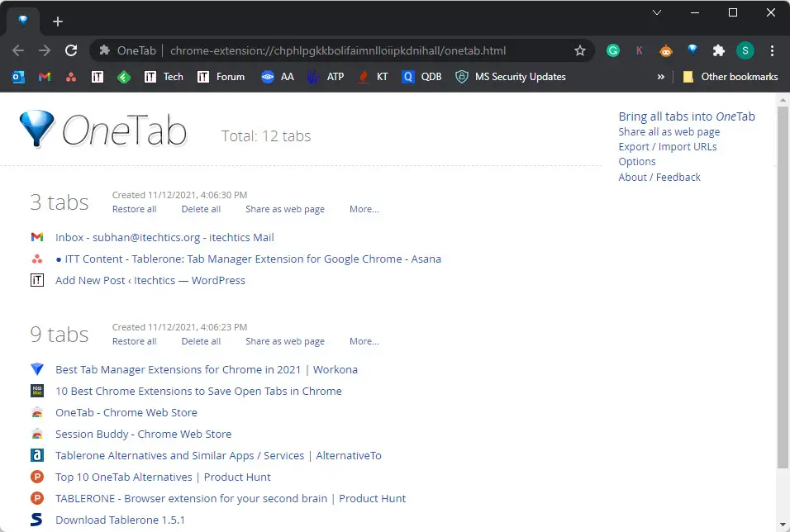This screenshot has height=532, width=790.
Task: Open the Other bookmarks folder
Action: click(730, 77)
